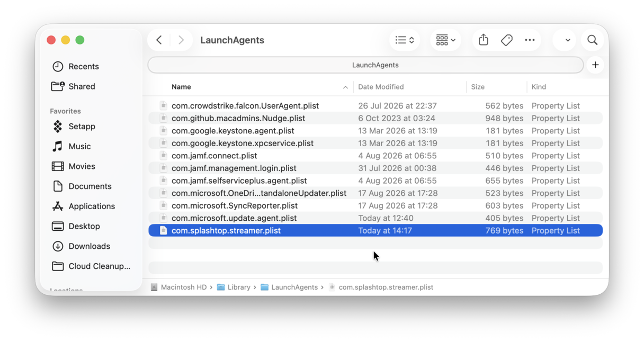The image size is (644, 342).
Task: Click the '6 Oct 2023 at 03:24' date
Action: (x=397, y=118)
